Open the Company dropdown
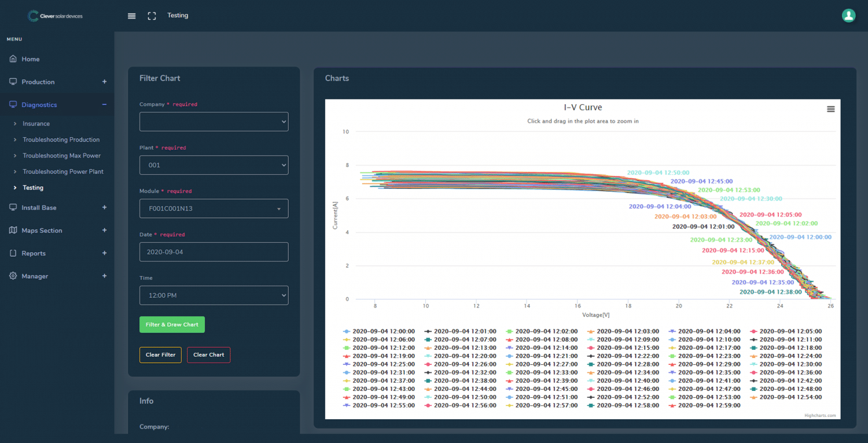868x443 pixels. (214, 122)
